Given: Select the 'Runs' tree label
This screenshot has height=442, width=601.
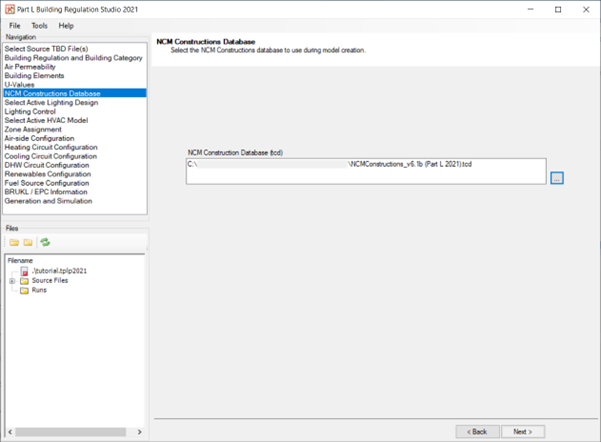Looking at the screenshot, I should [x=39, y=290].
